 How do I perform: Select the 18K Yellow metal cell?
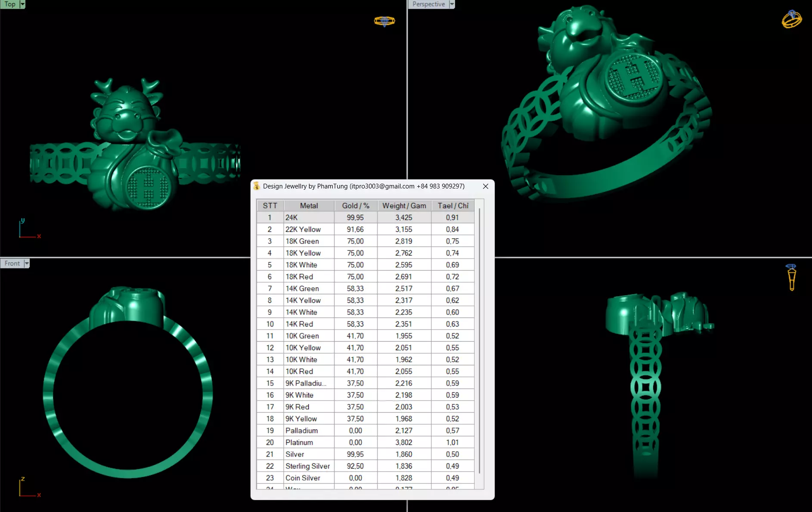(309, 253)
